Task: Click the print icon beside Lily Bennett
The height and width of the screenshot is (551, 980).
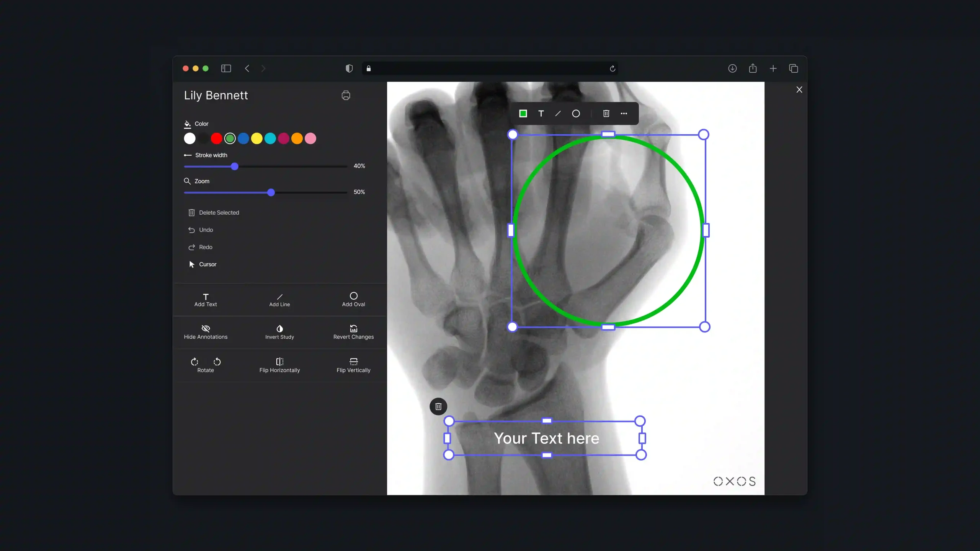Action: click(x=346, y=95)
